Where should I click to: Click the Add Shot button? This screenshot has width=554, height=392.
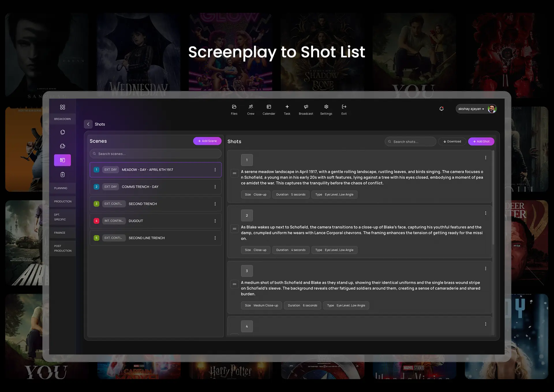pyautogui.click(x=481, y=141)
